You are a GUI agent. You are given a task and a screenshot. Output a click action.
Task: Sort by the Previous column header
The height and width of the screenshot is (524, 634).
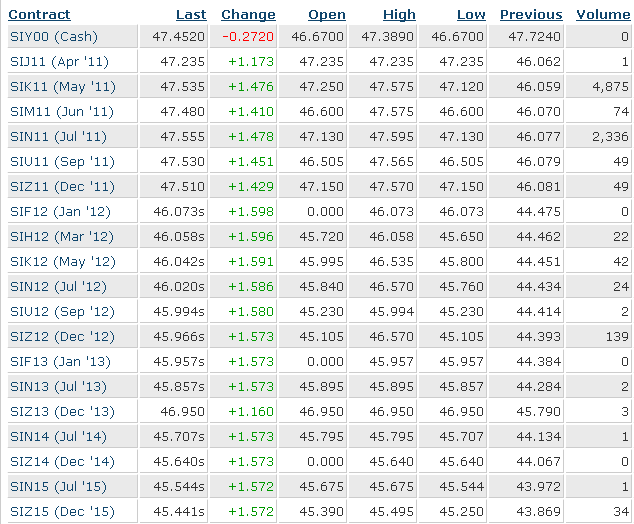[x=531, y=15]
